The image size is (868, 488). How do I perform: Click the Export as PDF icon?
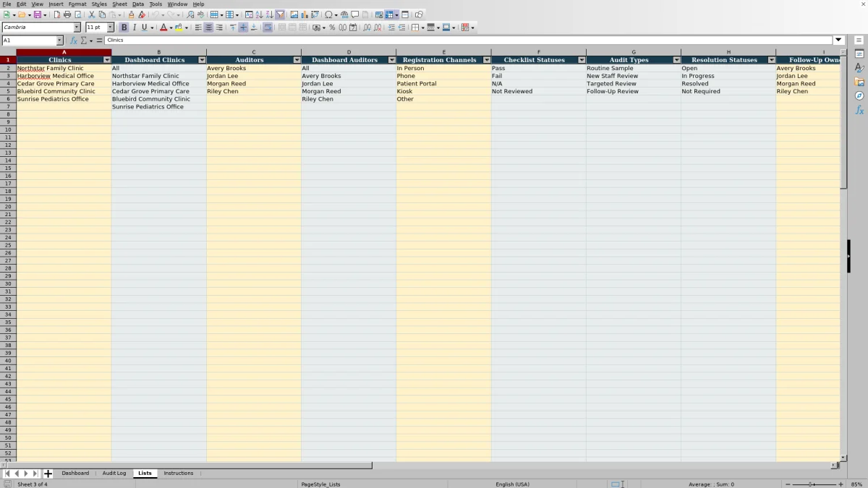point(57,14)
